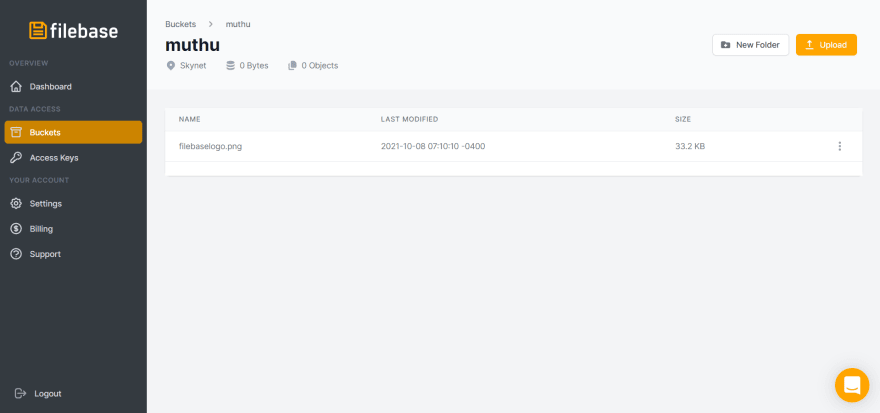Open actions menu for filebaselogo.png

[840, 146]
